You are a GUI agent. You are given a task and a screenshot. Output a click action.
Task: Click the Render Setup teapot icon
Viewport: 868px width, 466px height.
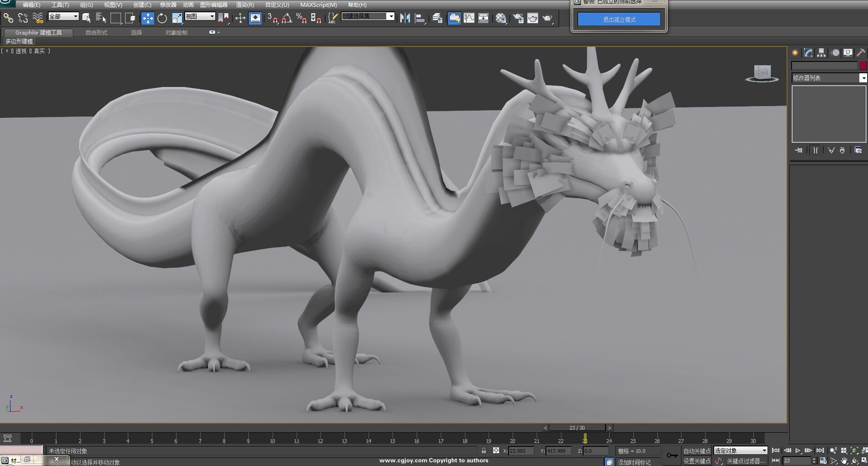[x=518, y=18]
